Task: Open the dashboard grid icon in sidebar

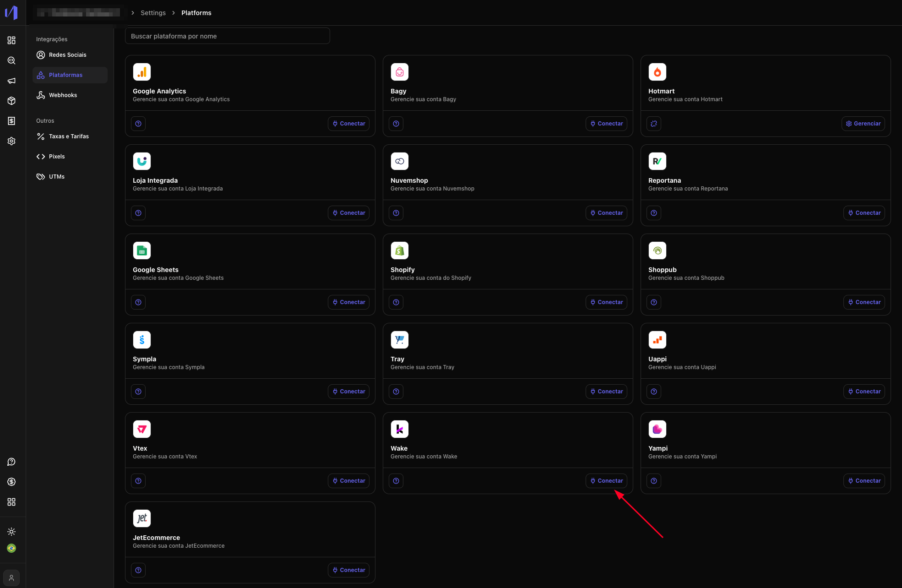Action: click(x=11, y=40)
